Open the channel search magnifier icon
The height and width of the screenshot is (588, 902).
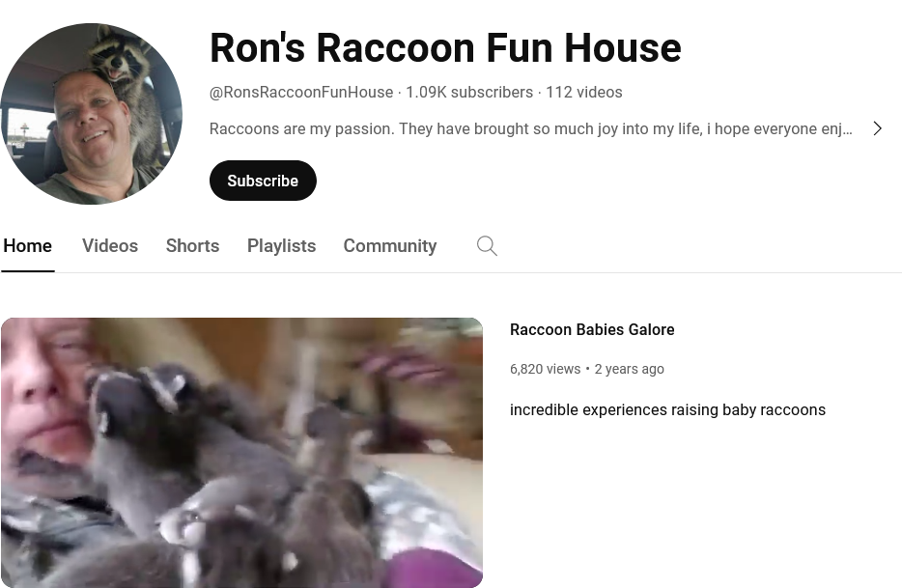tap(487, 245)
